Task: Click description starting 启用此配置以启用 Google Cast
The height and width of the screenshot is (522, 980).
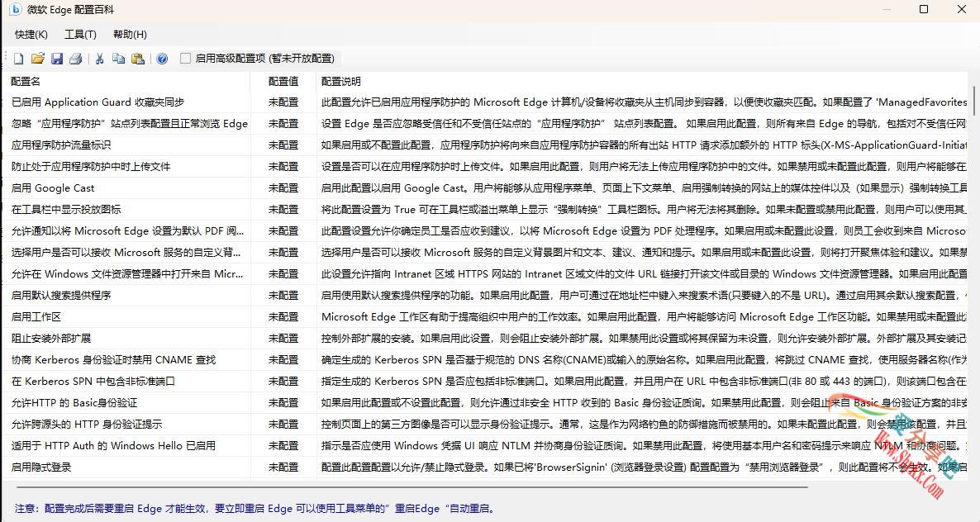Action: point(645,188)
